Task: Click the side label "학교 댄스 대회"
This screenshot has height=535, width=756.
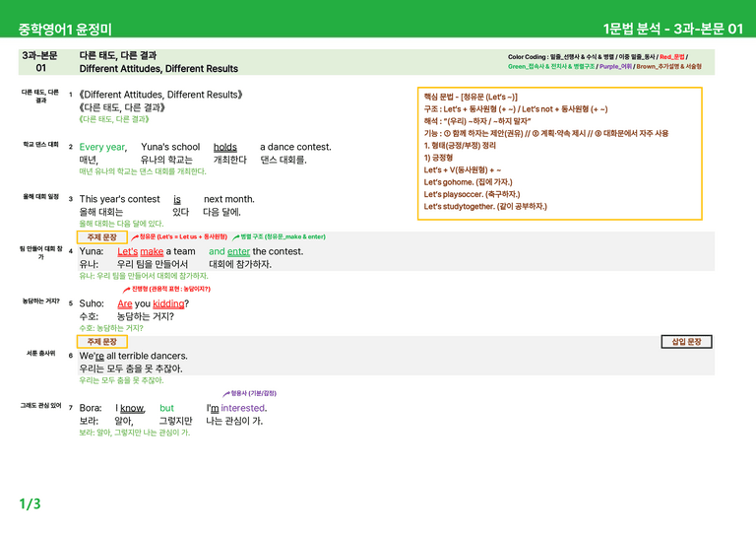Action: pyautogui.click(x=40, y=144)
